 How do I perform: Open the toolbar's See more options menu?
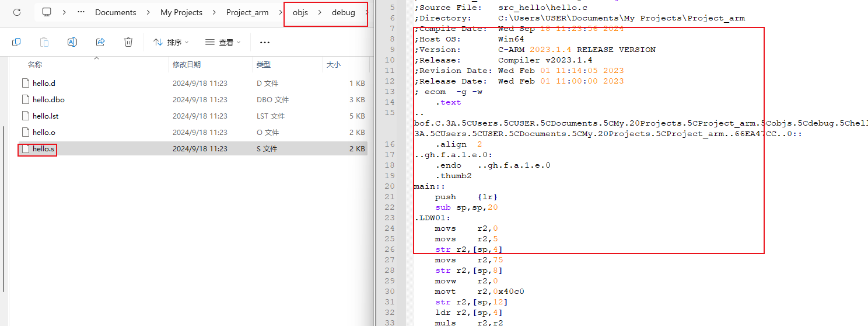click(265, 42)
